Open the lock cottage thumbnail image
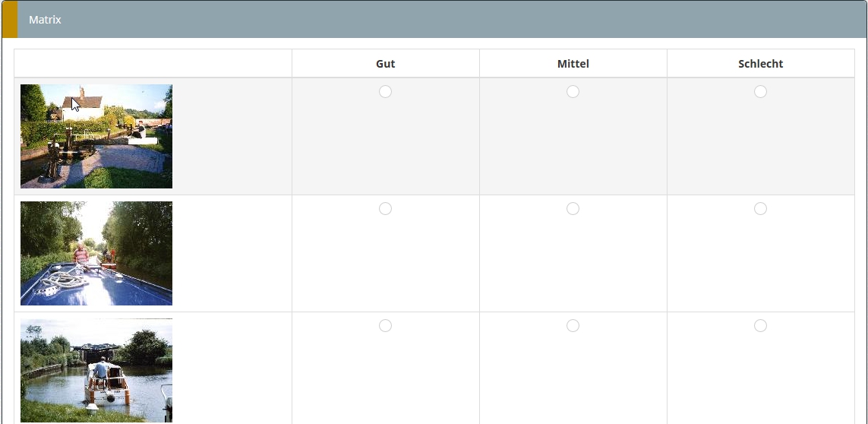The image size is (868, 424). pyautogui.click(x=96, y=136)
